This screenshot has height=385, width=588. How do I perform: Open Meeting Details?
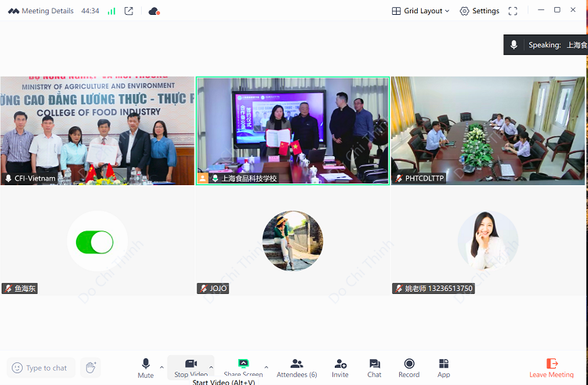tap(42, 11)
